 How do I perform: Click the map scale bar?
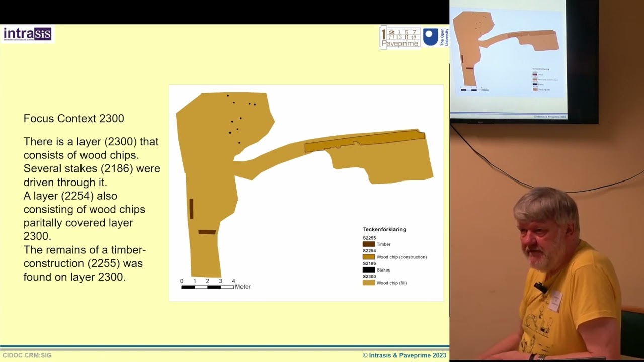click(x=207, y=287)
